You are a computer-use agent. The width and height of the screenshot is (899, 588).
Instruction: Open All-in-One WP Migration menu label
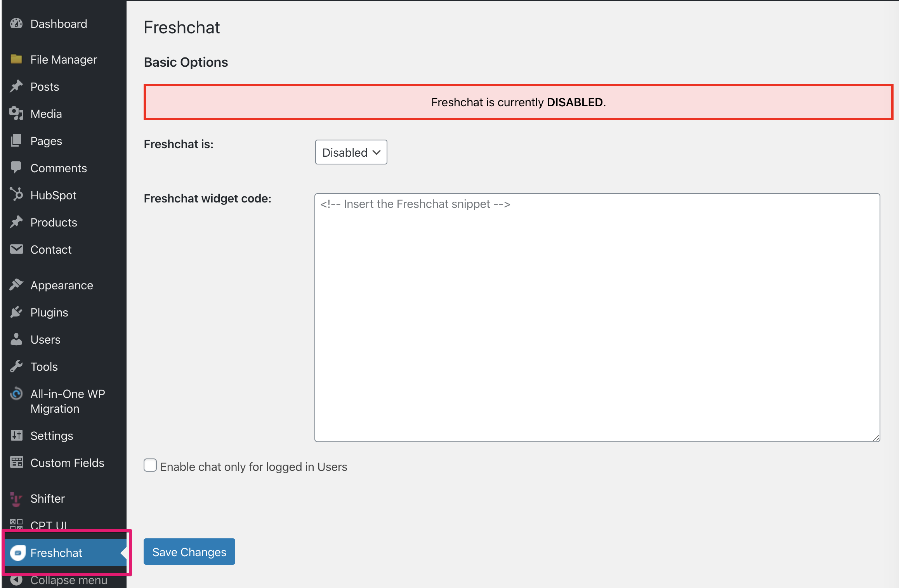(x=68, y=401)
